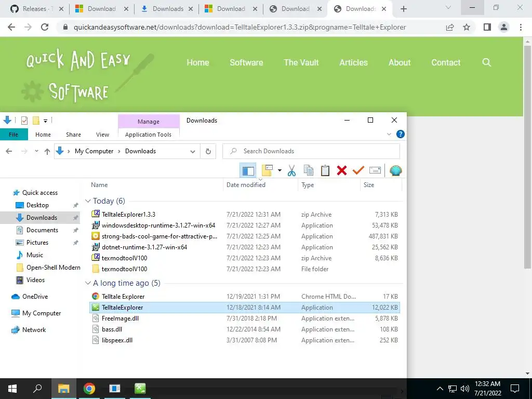
Task: Click the folder options toolbar icon
Action: click(x=268, y=170)
